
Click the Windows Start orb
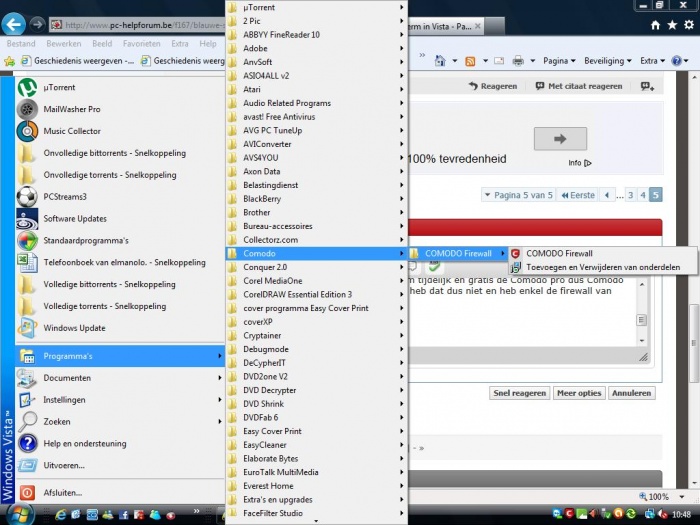pos(19,514)
